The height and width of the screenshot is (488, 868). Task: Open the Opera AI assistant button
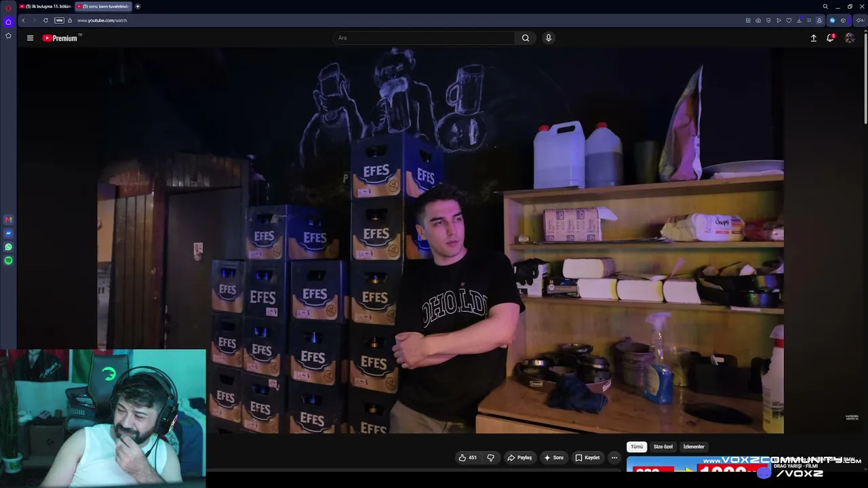(x=860, y=20)
